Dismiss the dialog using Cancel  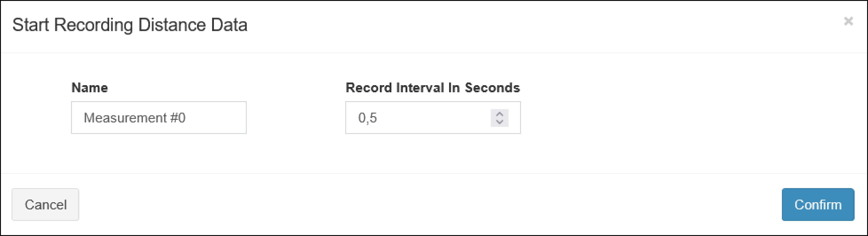click(45, 205)
